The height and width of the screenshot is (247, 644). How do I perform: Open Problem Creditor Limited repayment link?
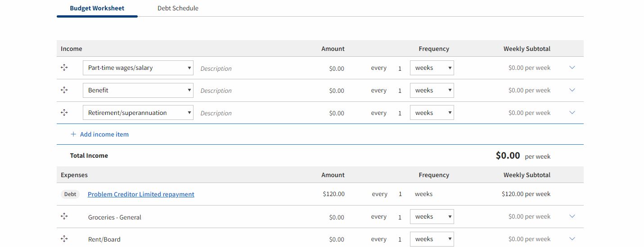point(141,194)
